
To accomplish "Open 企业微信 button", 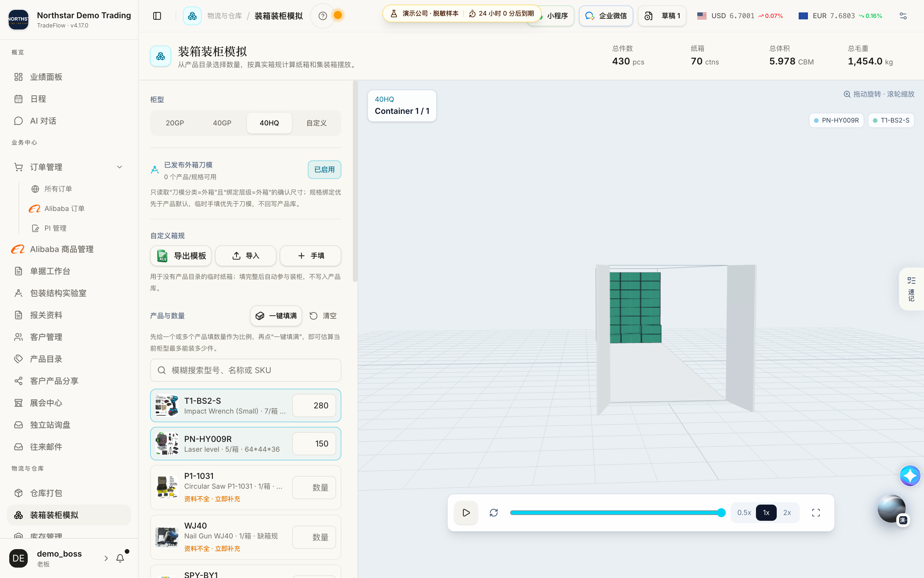I will pos(606,16).
